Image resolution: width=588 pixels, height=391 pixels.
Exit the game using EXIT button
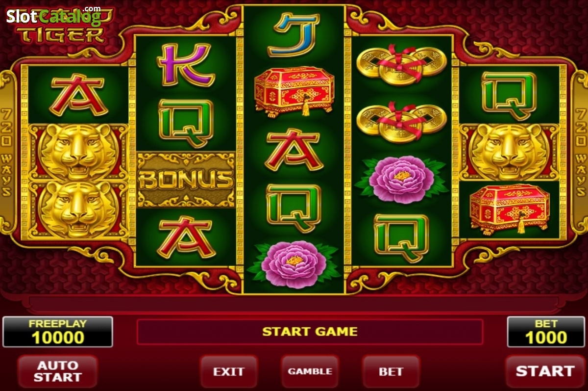229,371
